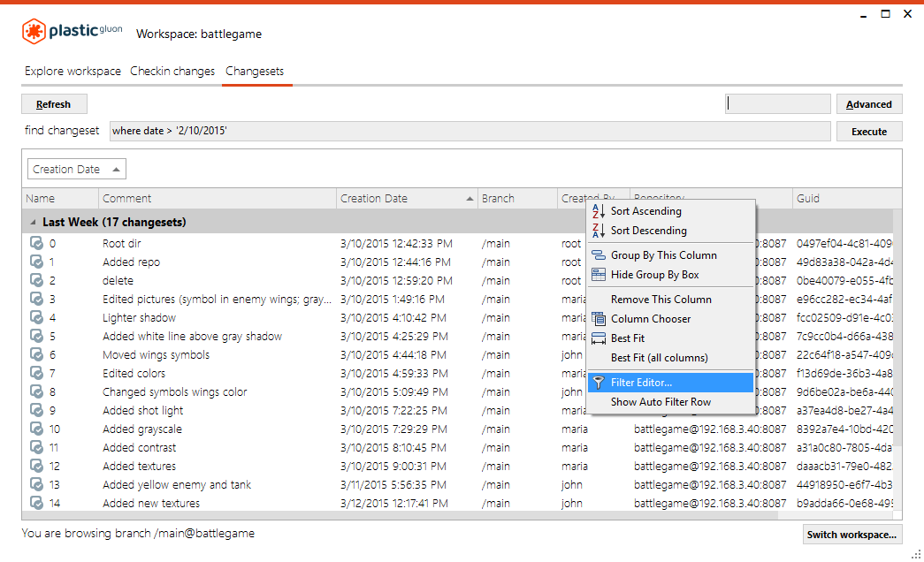Click the Guid column header

tap(847, 199)
